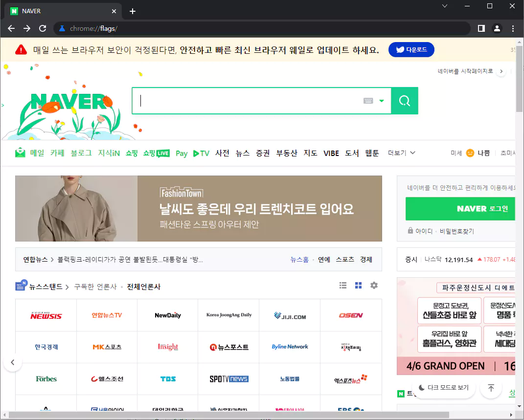
Task: Open 증권 service link
Action: (x=263, y=153)
